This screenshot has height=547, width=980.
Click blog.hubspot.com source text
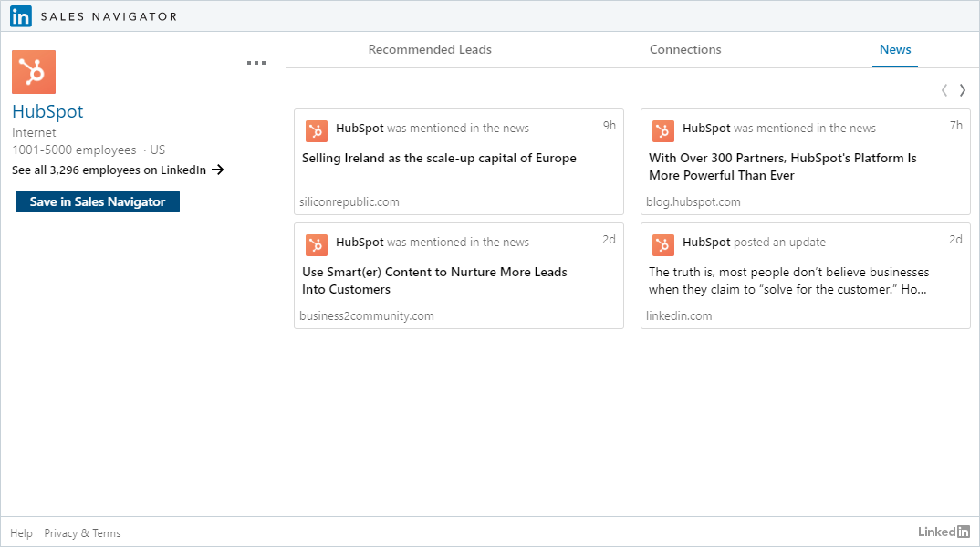[x=693, y=201]
